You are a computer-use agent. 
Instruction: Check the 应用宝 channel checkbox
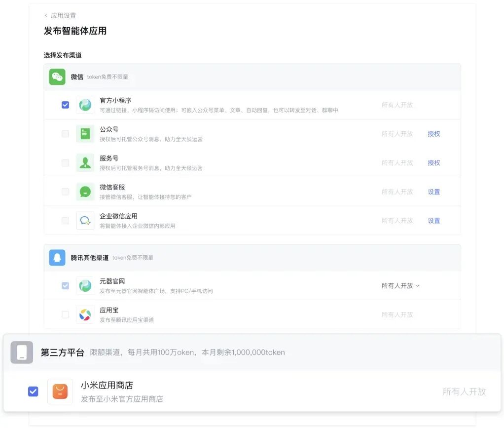coord(65,314)
